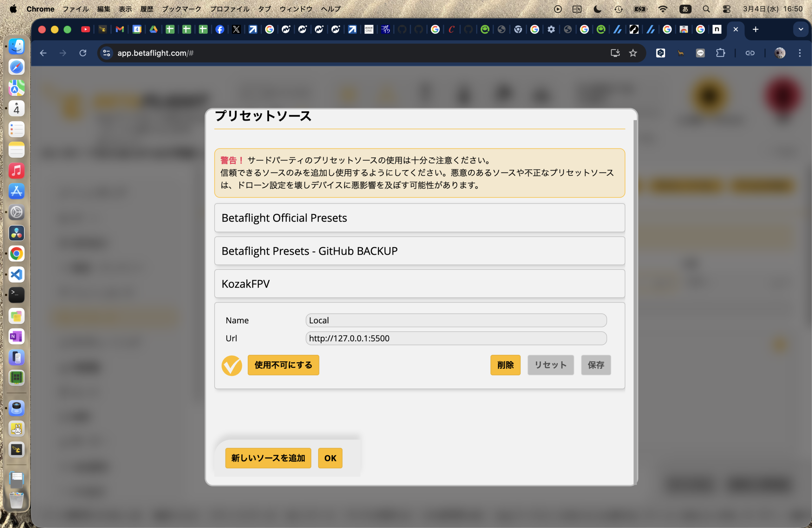
Task: Click the install app icon in address bar
Action: click(x=615, y=53)
